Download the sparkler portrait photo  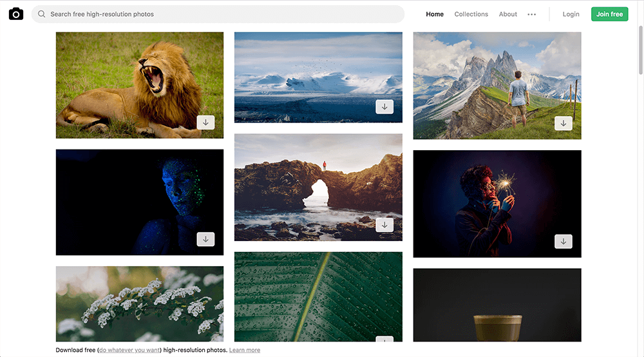pyautogui.click(x=563, y=241)
